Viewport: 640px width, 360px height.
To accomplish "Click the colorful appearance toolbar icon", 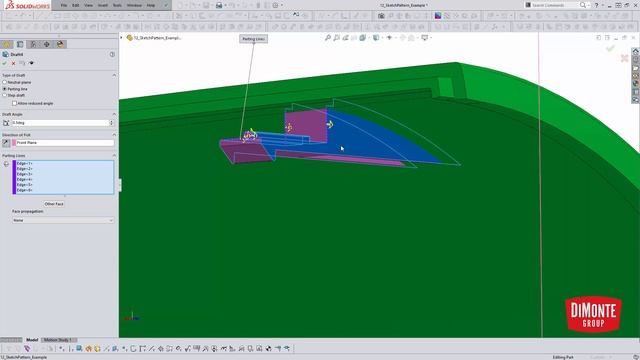I will tap(438, 16).
